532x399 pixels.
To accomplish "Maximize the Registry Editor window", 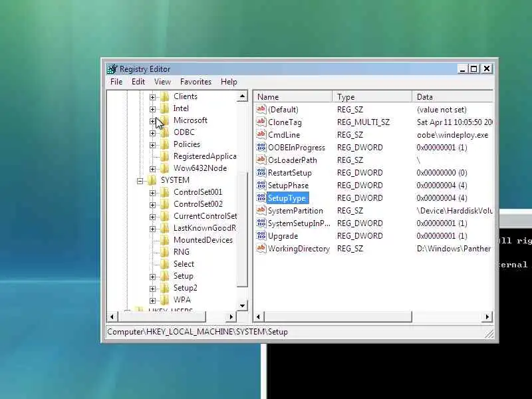I will pos(474,69).
